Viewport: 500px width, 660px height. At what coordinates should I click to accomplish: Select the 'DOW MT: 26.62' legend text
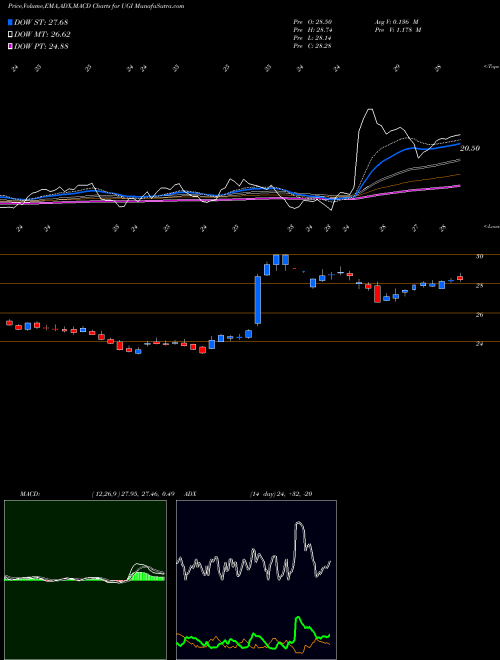42,35
